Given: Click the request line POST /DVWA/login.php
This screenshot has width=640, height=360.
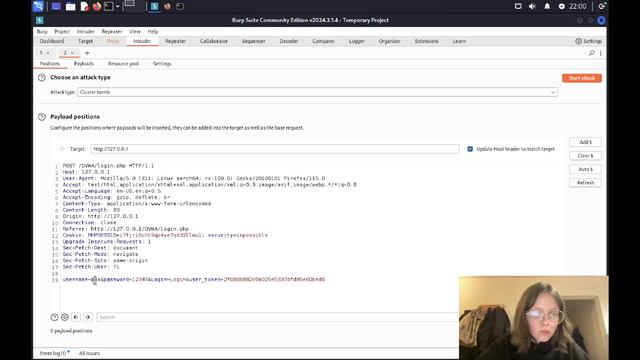Looking at the screenshot, I should click(109, 166).
